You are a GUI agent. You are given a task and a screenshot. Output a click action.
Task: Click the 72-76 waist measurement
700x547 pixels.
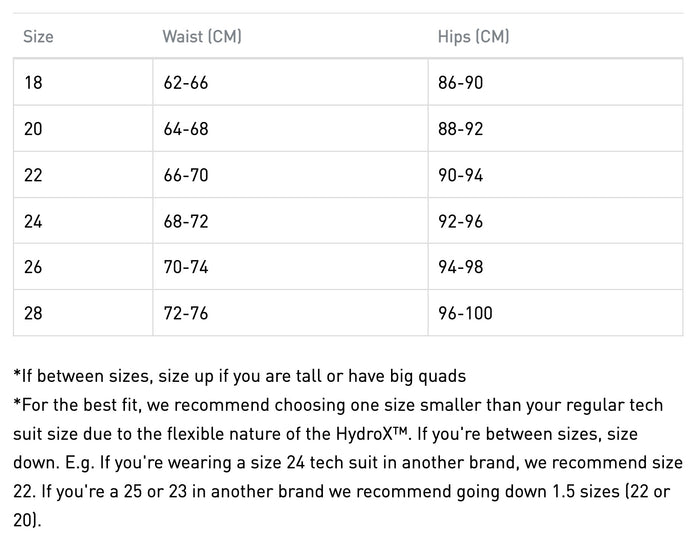(186, 313)
